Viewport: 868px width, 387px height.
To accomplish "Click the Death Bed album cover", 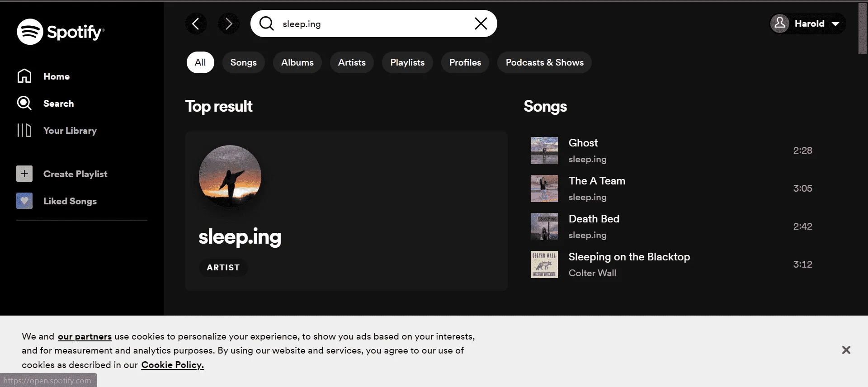I will point(544,227).
